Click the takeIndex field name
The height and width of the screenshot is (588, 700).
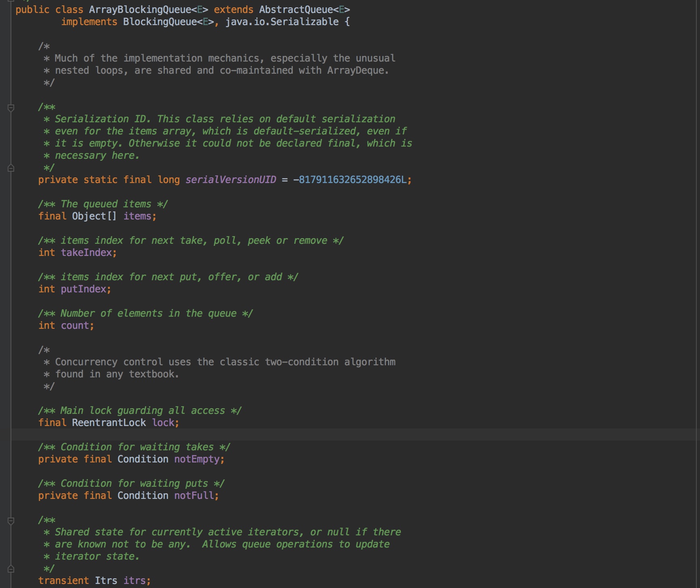(x=86, y=253)
